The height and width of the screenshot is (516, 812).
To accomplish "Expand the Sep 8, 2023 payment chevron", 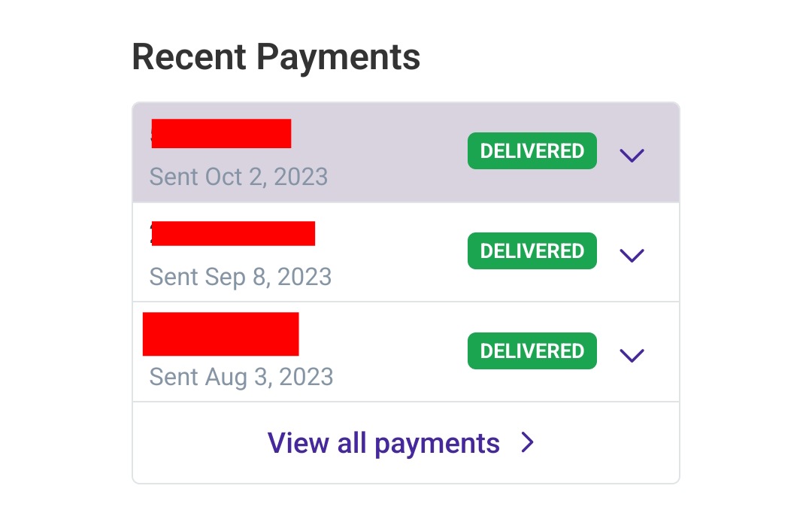I will 632,255.
